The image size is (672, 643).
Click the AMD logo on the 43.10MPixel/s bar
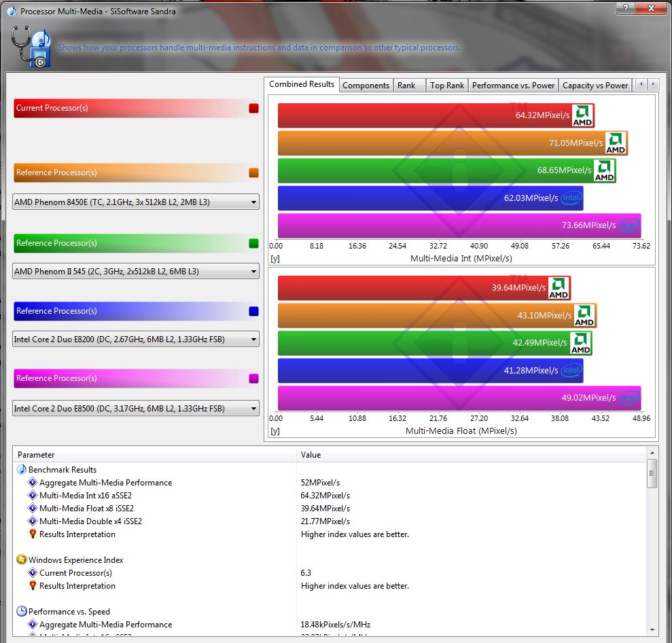click(584, 316)
